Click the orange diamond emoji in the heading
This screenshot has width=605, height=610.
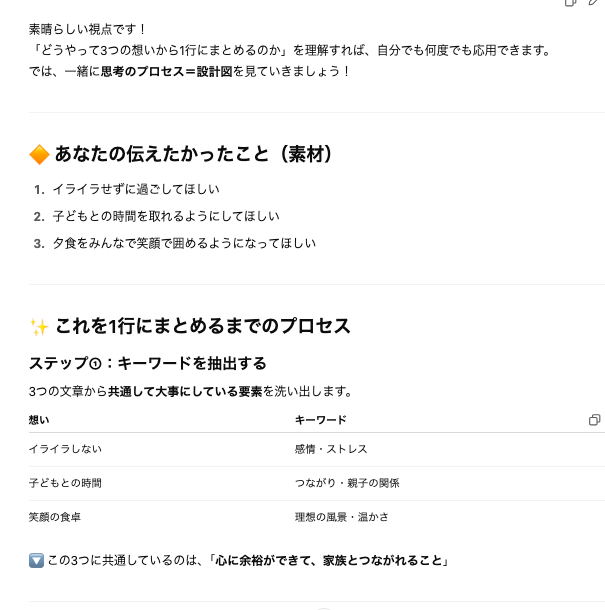coord(39,154)
